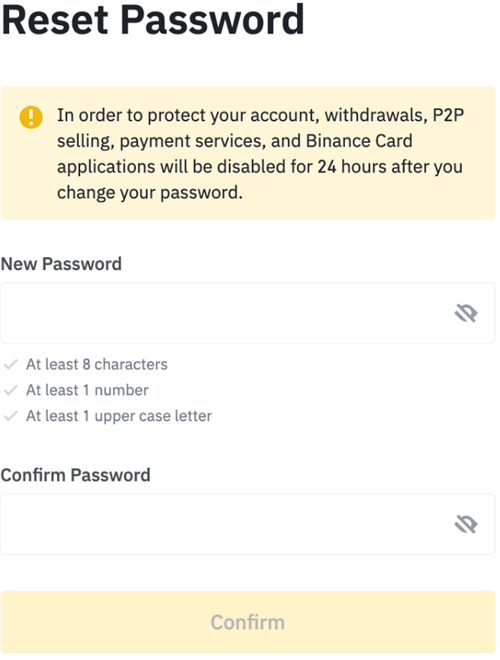Click change your password line in notice
Screen dimensions: 500x660
[150, 193]
